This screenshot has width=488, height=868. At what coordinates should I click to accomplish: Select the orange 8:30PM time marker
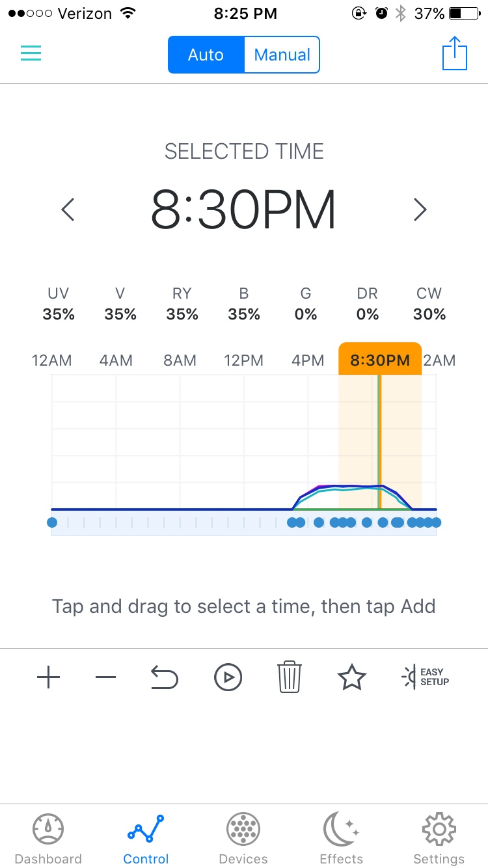click(x=380, y=359)
